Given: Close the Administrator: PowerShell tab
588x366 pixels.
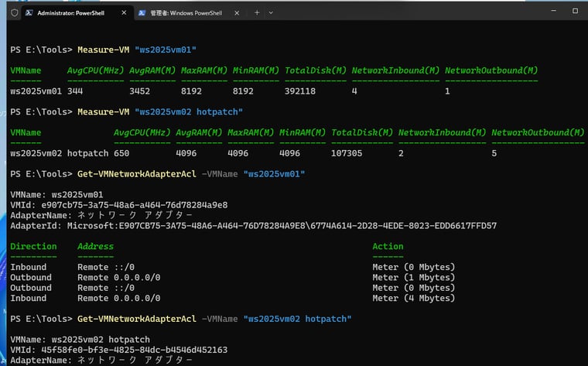Looking at the screenshot, I should coord(124,12).
